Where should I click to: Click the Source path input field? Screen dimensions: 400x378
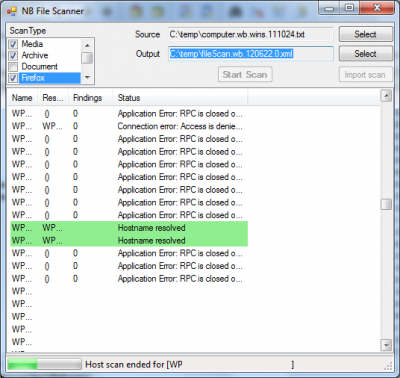click(251, 34)
